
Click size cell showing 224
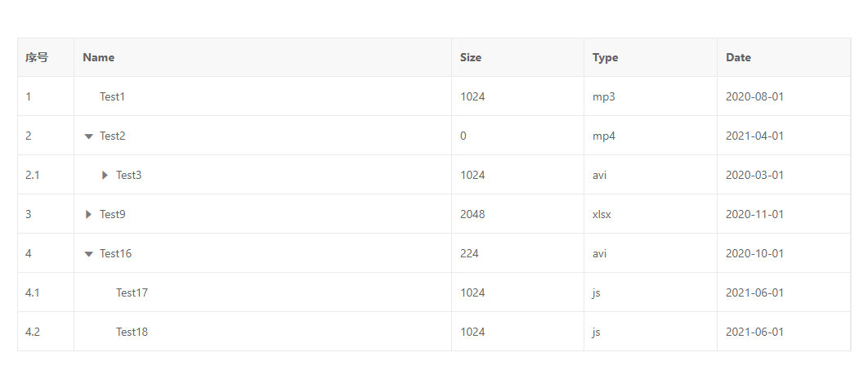click(x=469, y=253)
